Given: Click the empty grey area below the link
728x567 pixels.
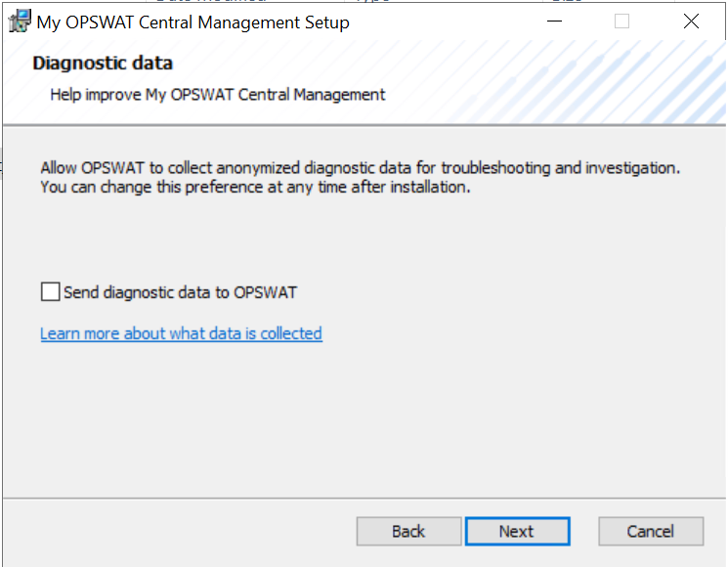Looking at the screenshot, I should point(363,418).
